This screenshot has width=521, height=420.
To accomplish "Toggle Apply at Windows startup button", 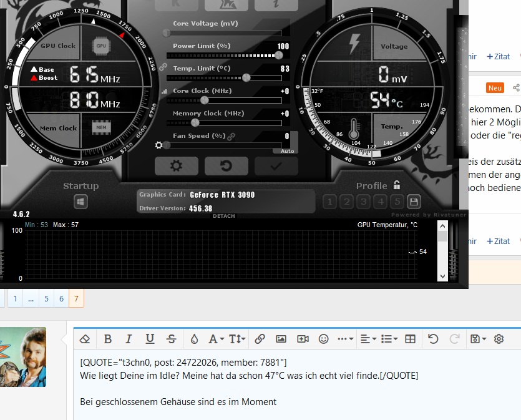I will coord(80,202).
